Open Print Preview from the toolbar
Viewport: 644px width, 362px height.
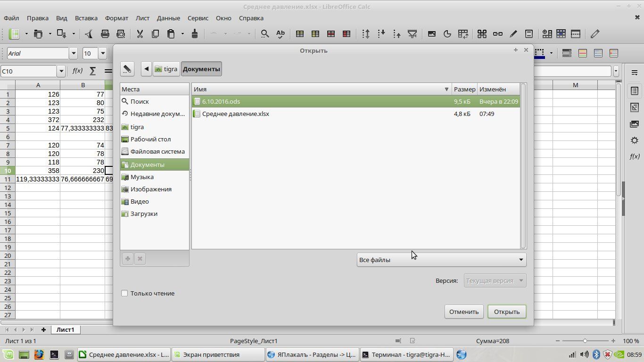coord(121,34)
